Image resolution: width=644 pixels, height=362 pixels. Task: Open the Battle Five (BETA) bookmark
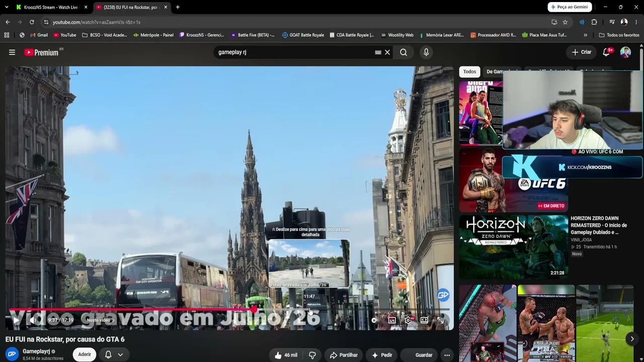(253, 35)
